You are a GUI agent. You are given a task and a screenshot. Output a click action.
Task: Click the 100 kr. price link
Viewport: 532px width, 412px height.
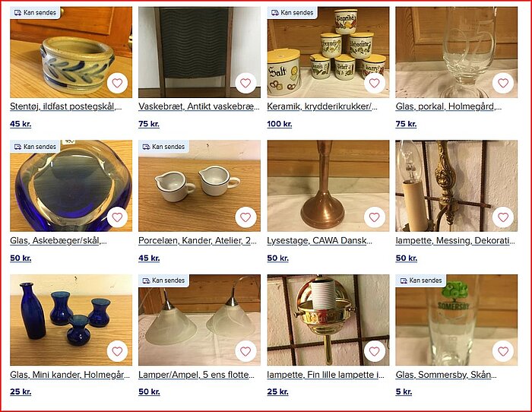(280, 124)
